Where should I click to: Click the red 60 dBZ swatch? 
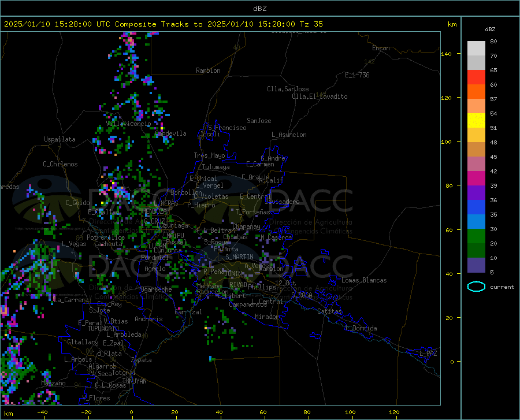[476, 77]
